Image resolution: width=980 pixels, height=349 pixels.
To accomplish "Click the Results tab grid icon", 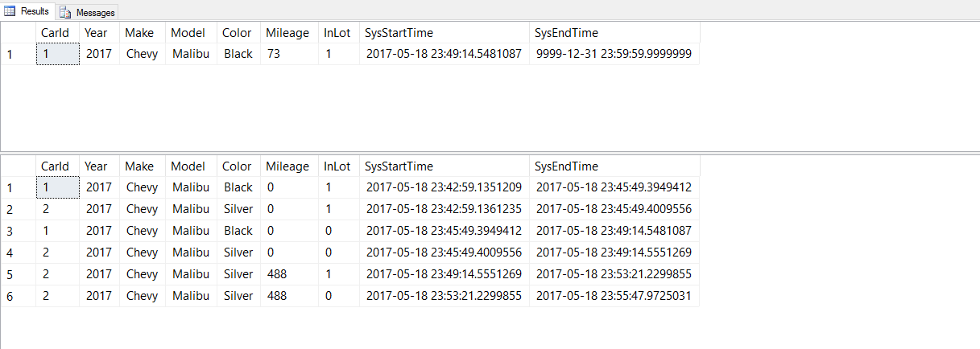I will 11,12.
